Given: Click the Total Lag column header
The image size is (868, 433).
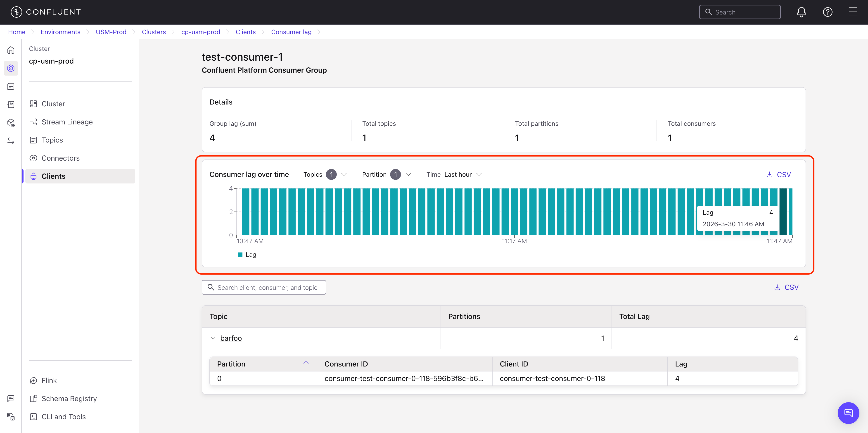Looking at the screenshot, I should click(708, 316).
